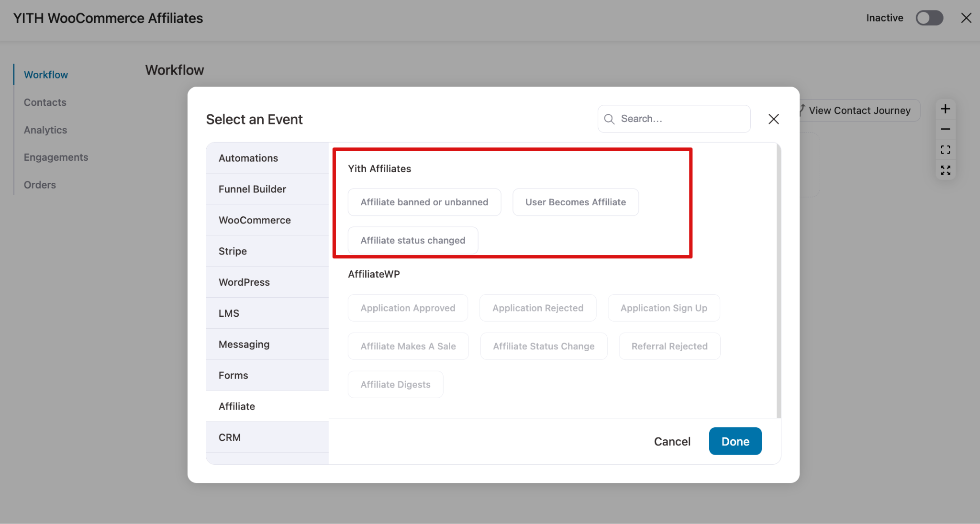This screenshot has height=524, width=980.
Task: Click the Cancel button
Action: [672, 442]
